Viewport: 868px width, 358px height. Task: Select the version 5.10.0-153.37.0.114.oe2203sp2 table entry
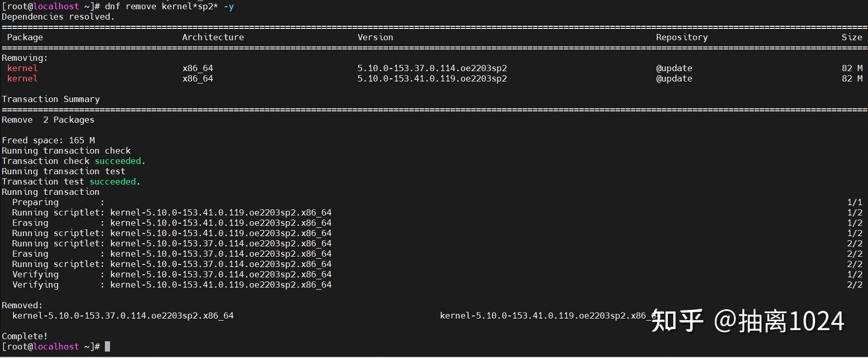(432, 68)
